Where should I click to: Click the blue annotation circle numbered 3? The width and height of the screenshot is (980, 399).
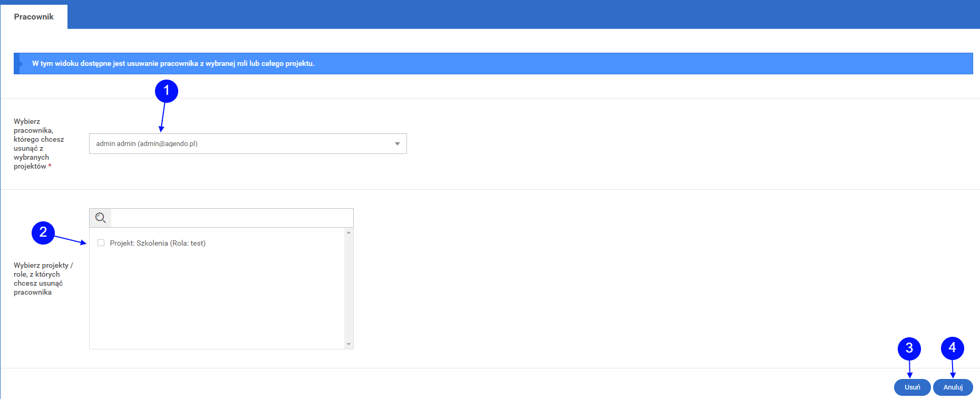(909, 348)
